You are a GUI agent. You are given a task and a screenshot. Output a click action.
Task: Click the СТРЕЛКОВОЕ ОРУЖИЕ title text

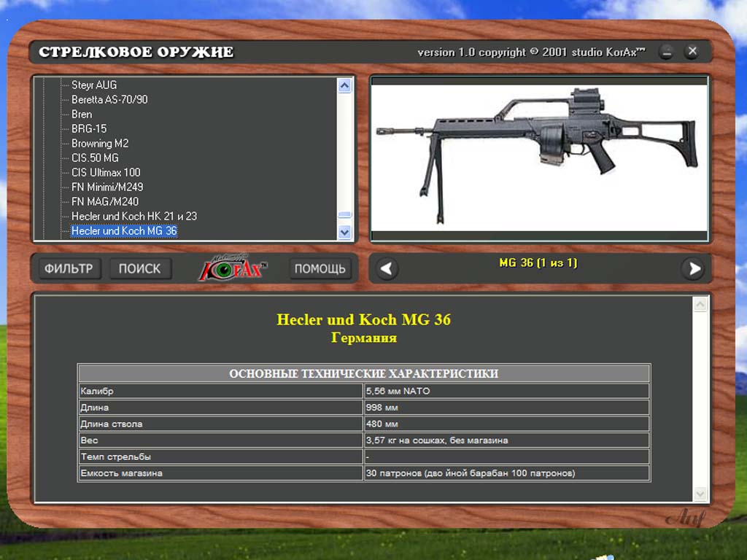136,52
